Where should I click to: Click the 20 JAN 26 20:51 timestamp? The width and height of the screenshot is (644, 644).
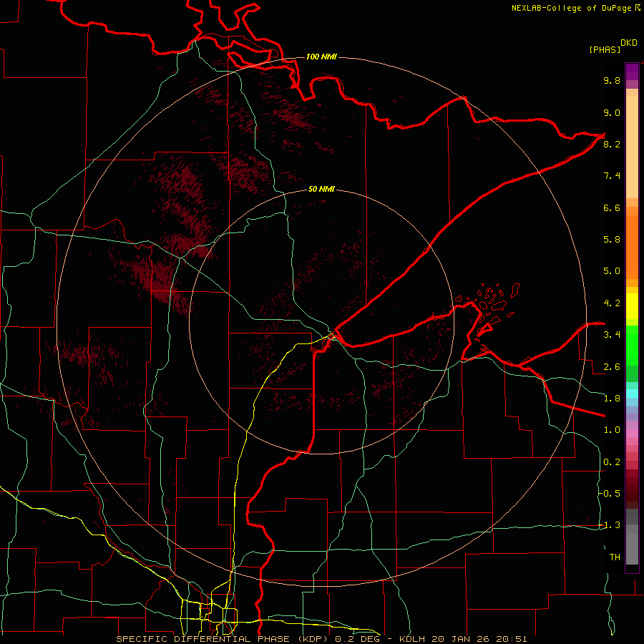479,639
